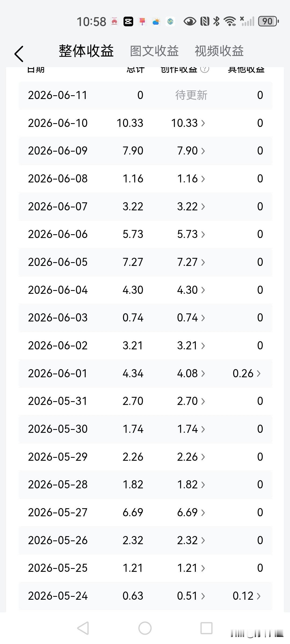
Task: Tap the eye comfort status icon
Action: tap(190, 21)
